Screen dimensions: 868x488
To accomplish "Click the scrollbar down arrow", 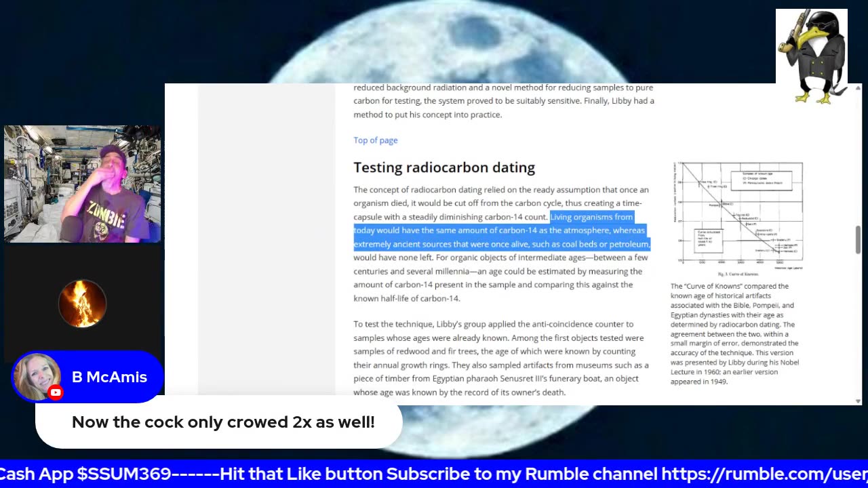I will pyautogui.click(x=859, y=401).
